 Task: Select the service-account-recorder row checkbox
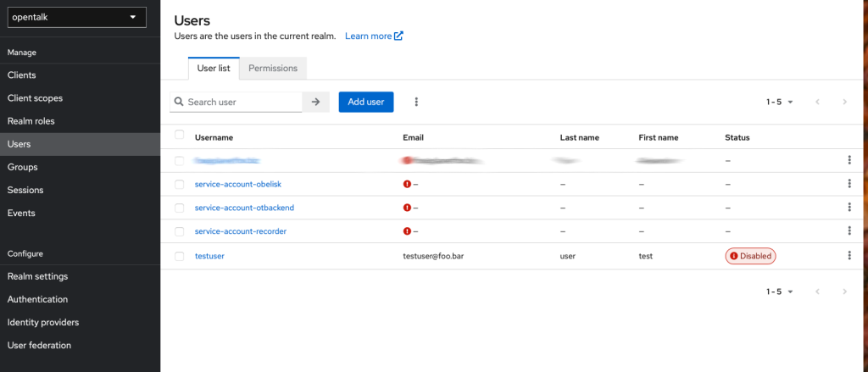pos(179,231)
